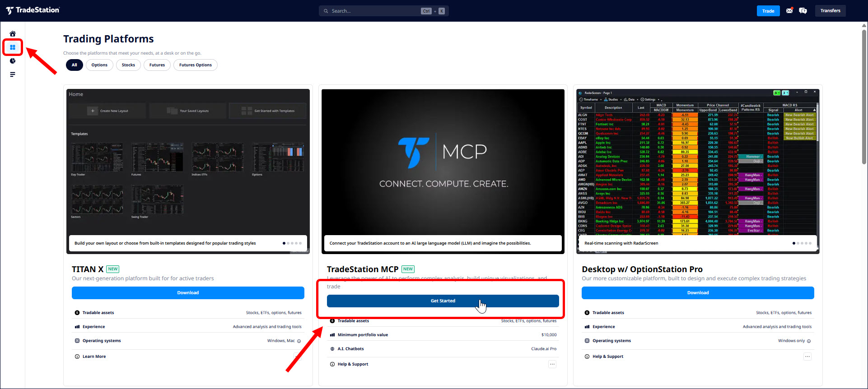Go to Home via sidebar house icon

(x=13, y=34)
